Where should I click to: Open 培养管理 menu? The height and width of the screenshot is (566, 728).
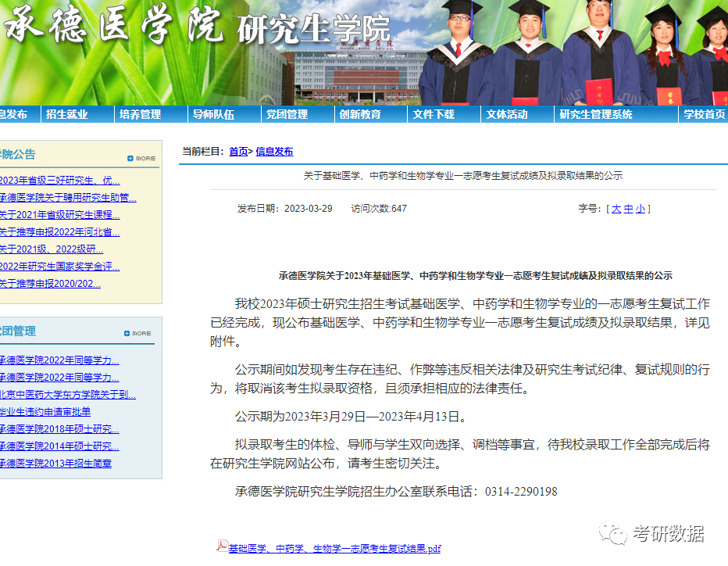tap(141, 114)
